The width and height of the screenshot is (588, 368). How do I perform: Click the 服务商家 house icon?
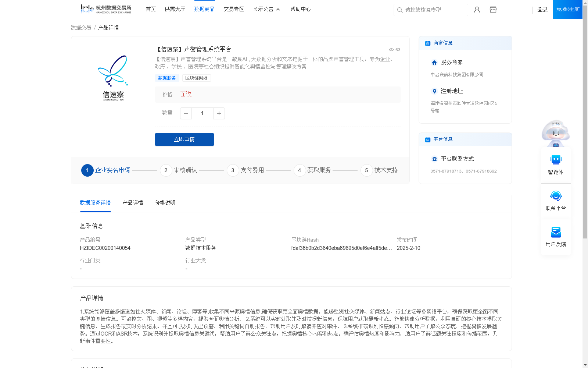434,63
